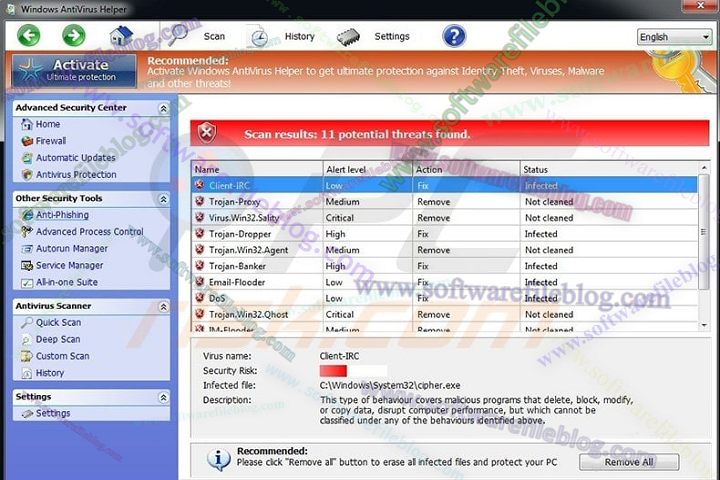This screenshot has width=720, height=480.
Task: Click the green forward arrow icon
Action: click(73, 36)
